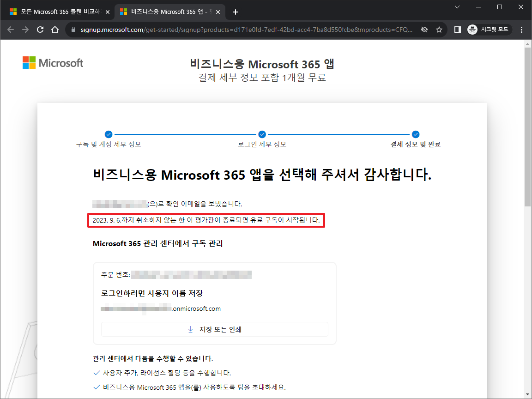
Task: Maximize the Chrome window
Action: tap(500, 7)
